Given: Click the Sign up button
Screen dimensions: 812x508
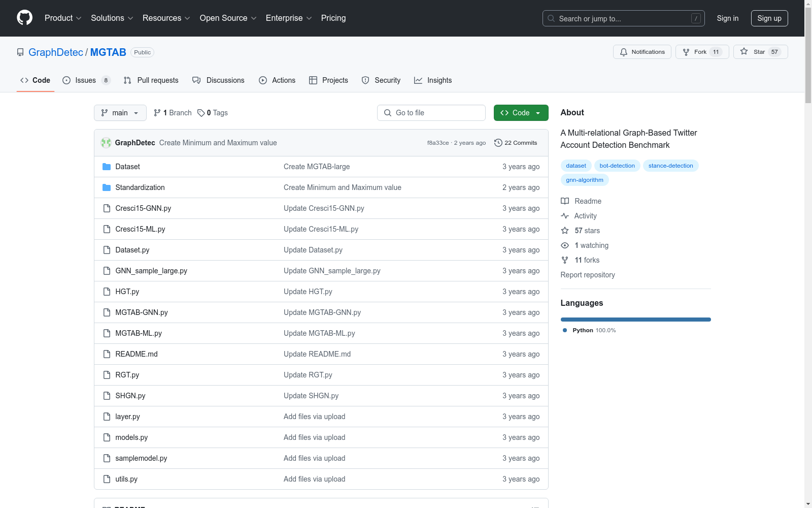Looking at the screenshot, I should point(769,18).
